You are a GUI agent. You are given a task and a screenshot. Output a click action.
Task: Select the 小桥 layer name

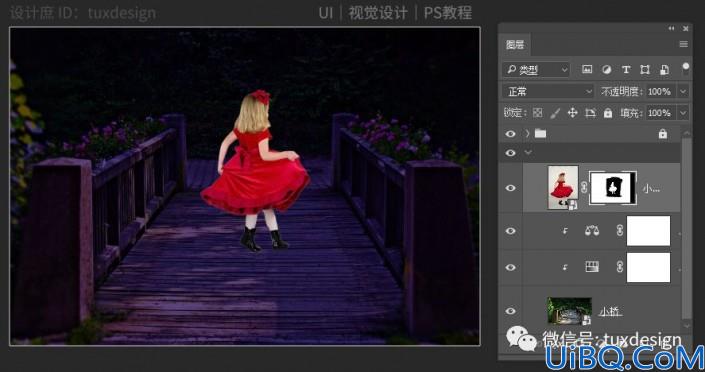point(610,311)
